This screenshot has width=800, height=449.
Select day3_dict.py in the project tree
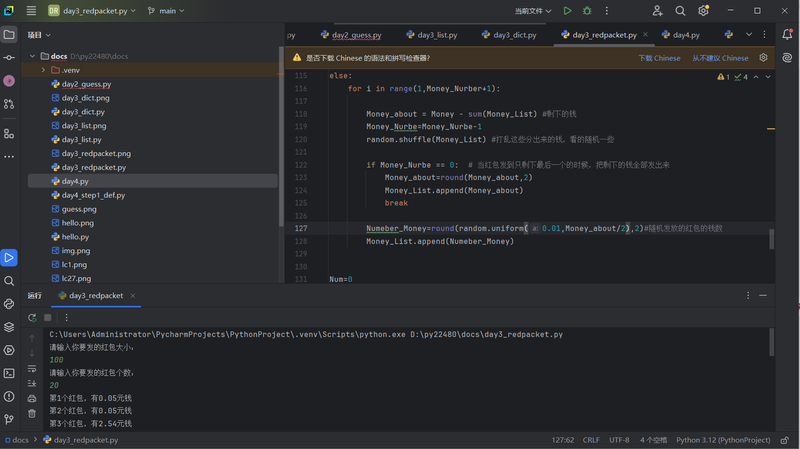tap(83, 112)
